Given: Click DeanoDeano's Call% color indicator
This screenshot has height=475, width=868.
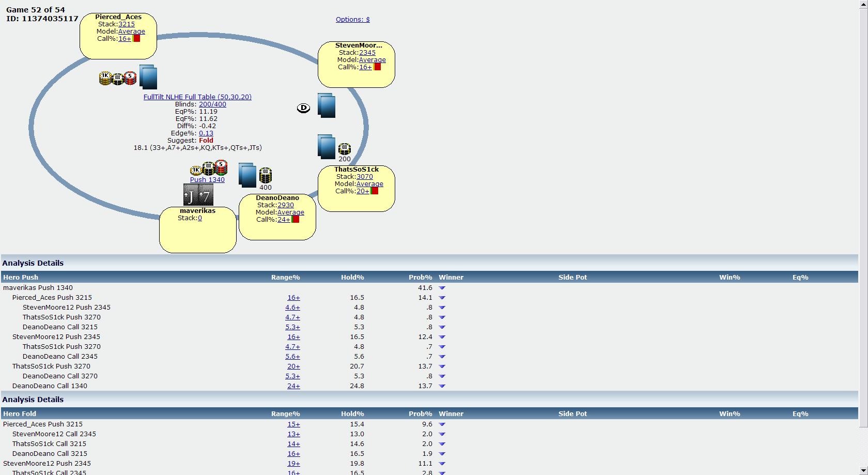Looking at the screenshot, I should point(296,220).
